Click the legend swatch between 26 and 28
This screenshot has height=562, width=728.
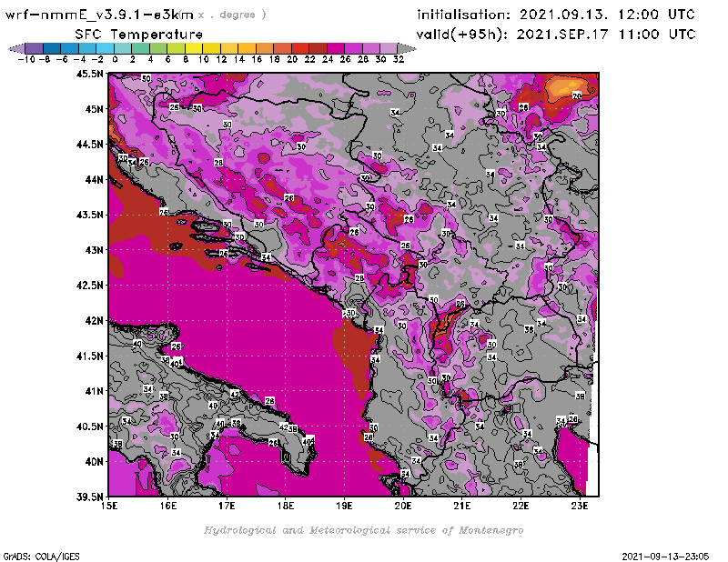(353, 48)
